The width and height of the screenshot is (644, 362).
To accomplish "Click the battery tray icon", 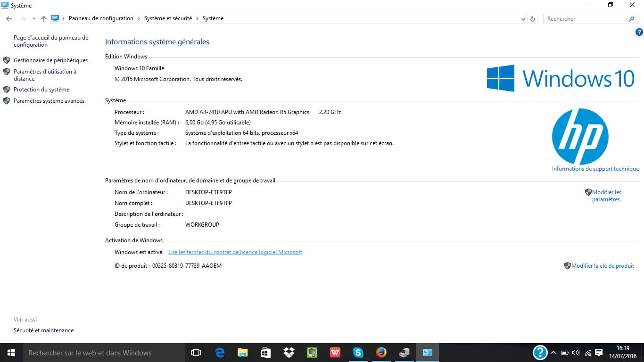I will (565, 353).
